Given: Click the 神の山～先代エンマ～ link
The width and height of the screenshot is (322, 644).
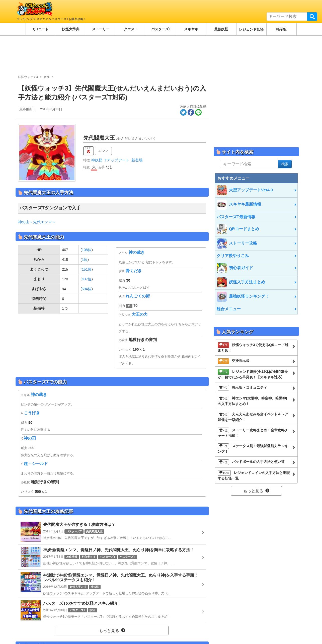Looking at the screenshot, I should tap(37, 222).
